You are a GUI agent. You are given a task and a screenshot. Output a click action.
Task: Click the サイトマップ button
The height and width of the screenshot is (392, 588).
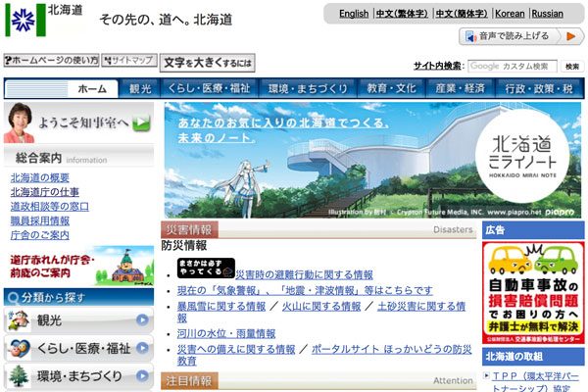click(129, 61)
